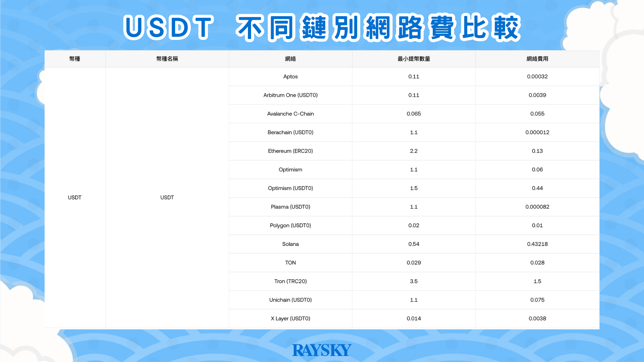Click the 幣種 column header
The width and height of the screenshot is (644, 362).
pos(75,59)
